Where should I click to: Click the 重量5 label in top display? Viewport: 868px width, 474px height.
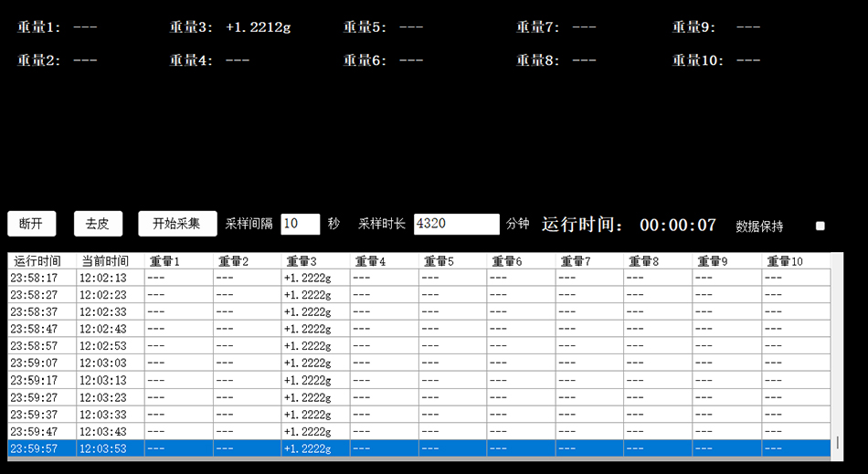[365, 27]
